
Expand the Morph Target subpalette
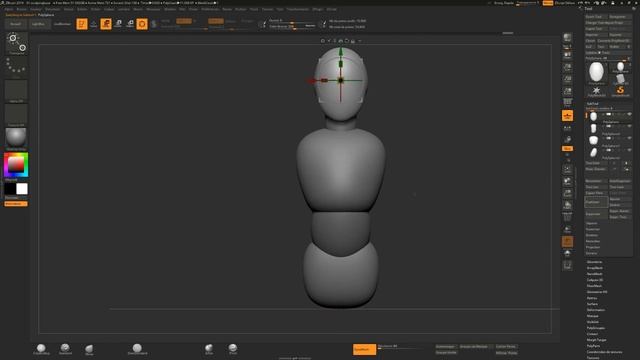pyautogui.click(x=596, y=340)
